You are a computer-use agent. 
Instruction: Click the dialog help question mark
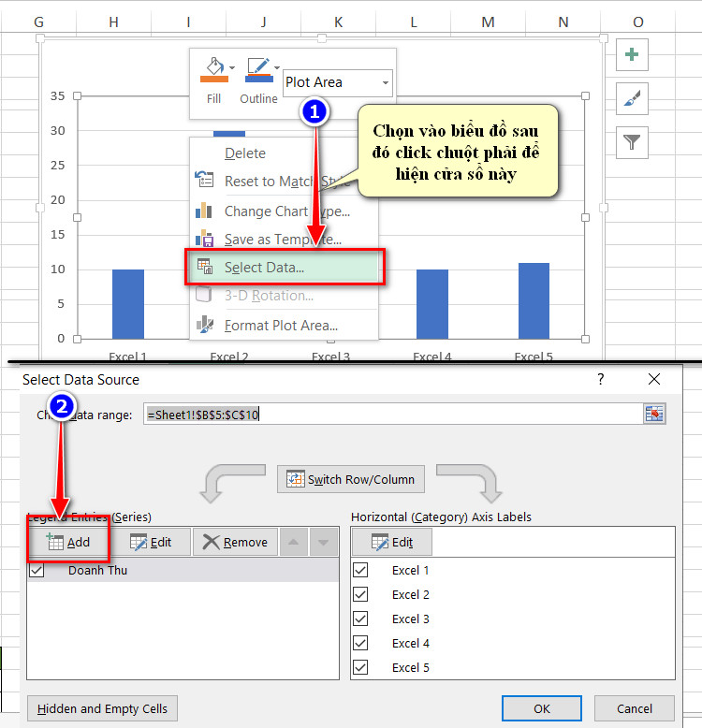(x=601, y=379)
